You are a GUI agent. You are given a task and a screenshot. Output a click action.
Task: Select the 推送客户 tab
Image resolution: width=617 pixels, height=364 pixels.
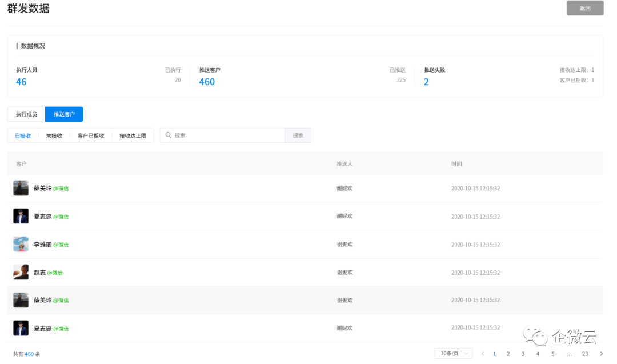click(x=64, y=114)
